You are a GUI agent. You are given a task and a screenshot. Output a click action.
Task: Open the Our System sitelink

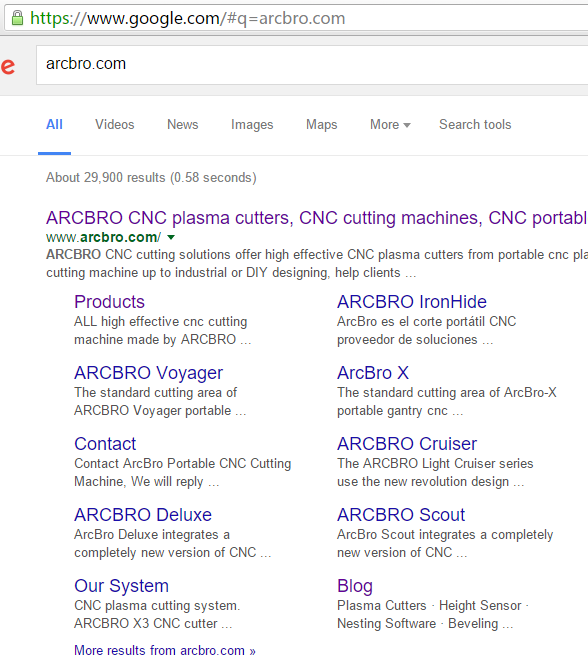tap(121, 586)
